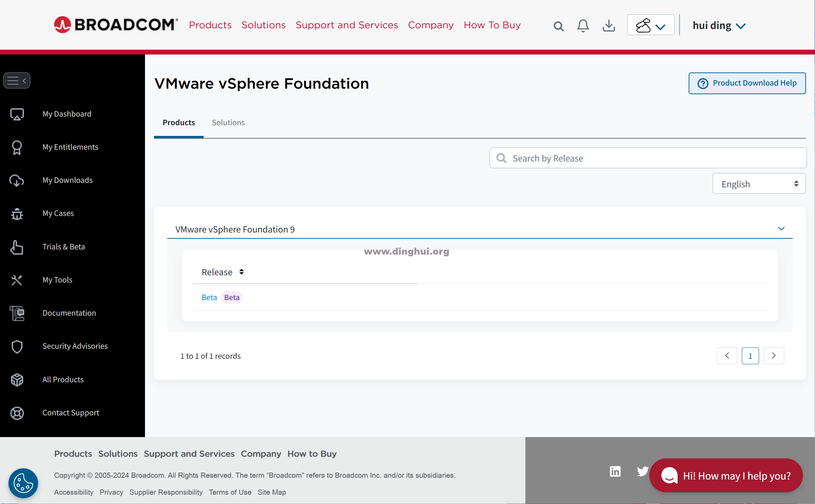Open Security Advisories sidebar entry
Image resolution: width=815 pixels, height=504 pixels.
click(75, 346)
